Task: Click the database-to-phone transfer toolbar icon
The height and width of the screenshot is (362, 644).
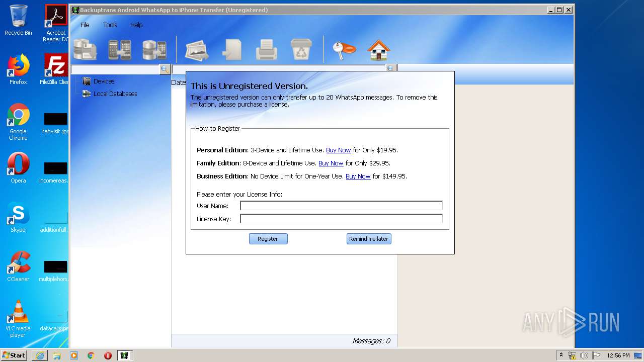Action: click(x=154, y=50)
